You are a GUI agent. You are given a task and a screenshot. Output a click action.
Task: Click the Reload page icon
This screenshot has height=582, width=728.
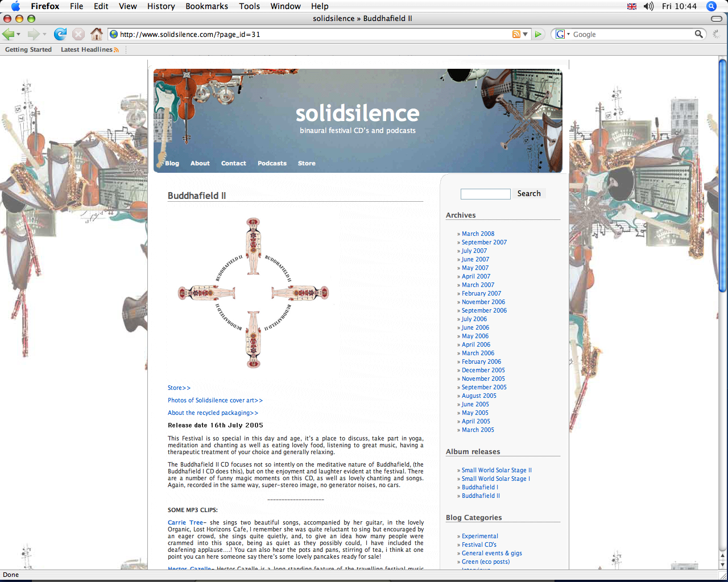coord(60,34)
